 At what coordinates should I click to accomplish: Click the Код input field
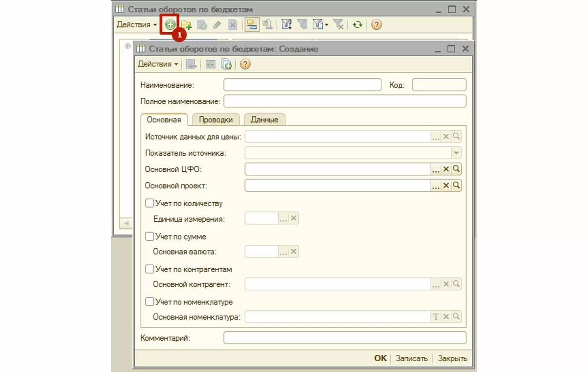pos(439,85)
